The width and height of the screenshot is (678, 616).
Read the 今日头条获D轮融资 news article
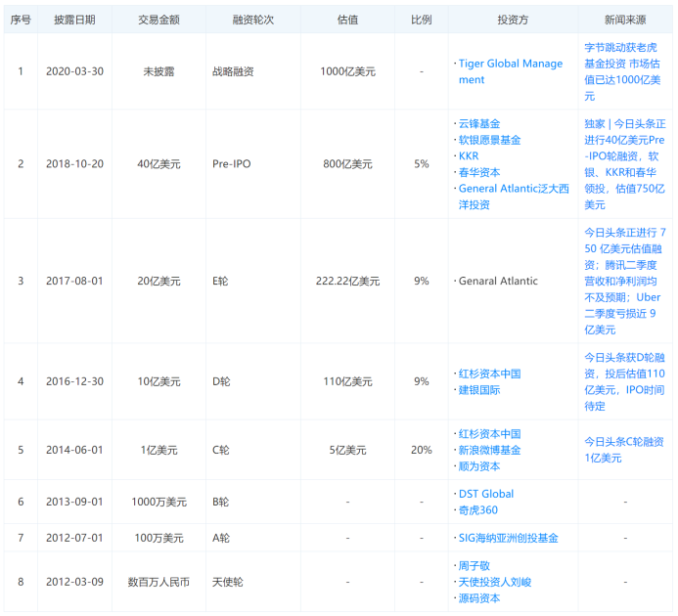[x=624, y=381]
